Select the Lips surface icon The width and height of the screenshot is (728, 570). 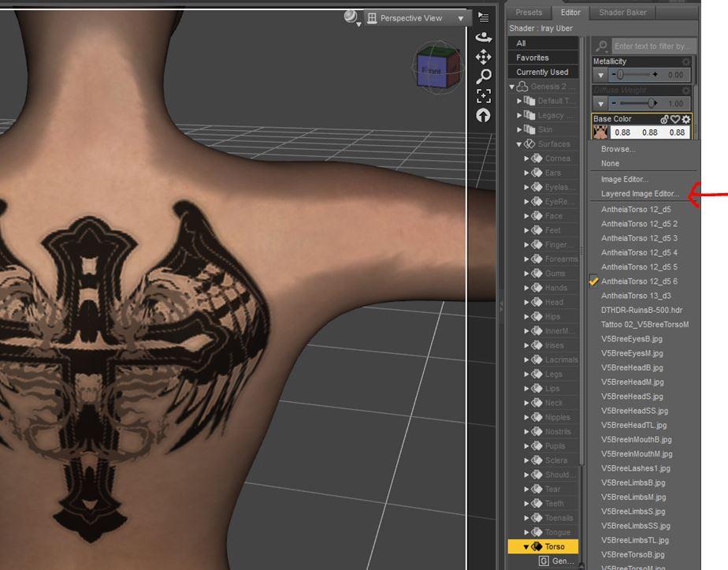[537, 389]
